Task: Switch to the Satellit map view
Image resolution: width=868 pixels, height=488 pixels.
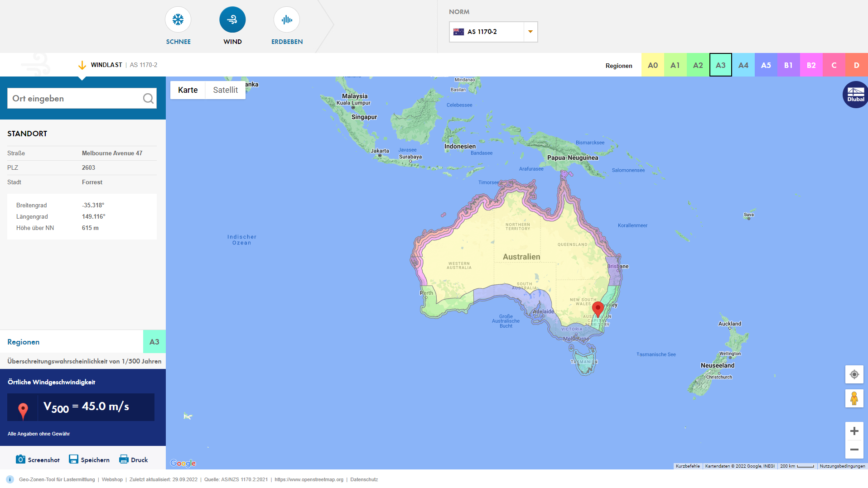Action: click(x=225, y=90)
